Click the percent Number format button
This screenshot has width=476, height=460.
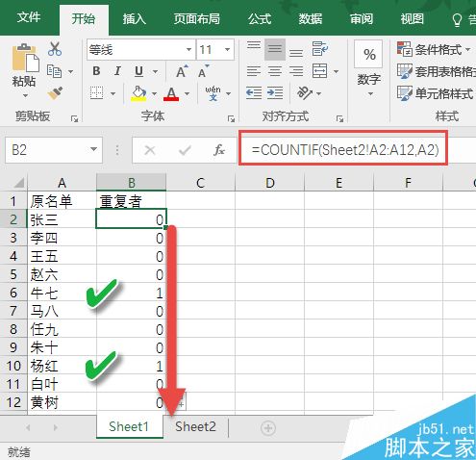click(368, 54)
